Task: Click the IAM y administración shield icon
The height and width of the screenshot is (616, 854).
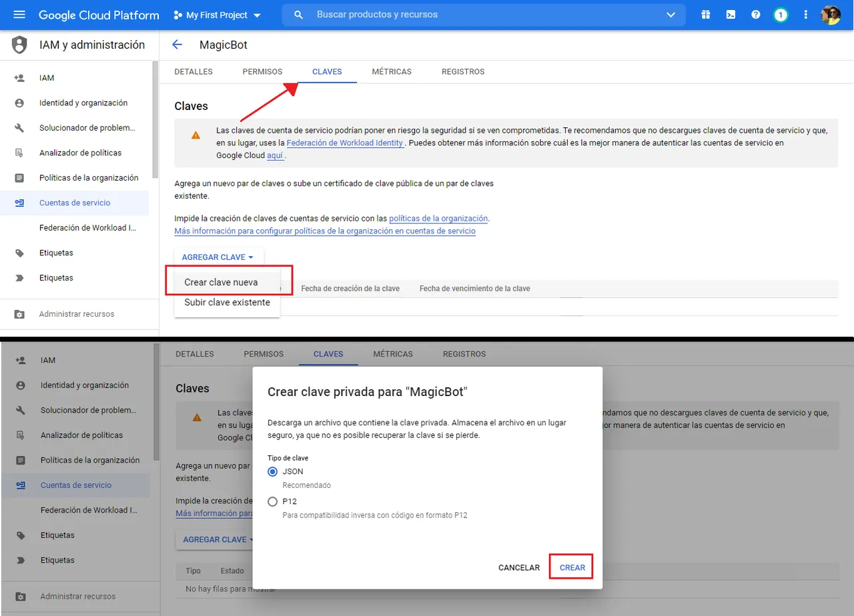Action: click(19, 45)
